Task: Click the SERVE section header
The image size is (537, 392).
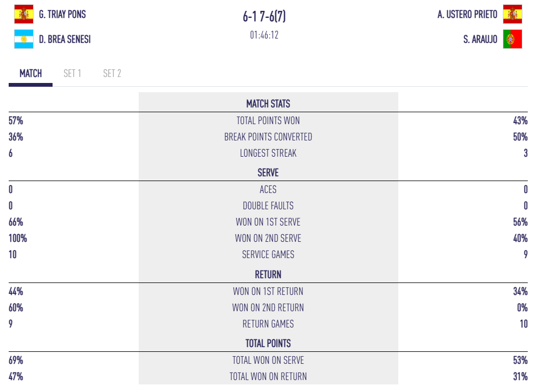Action: (268, 173)
